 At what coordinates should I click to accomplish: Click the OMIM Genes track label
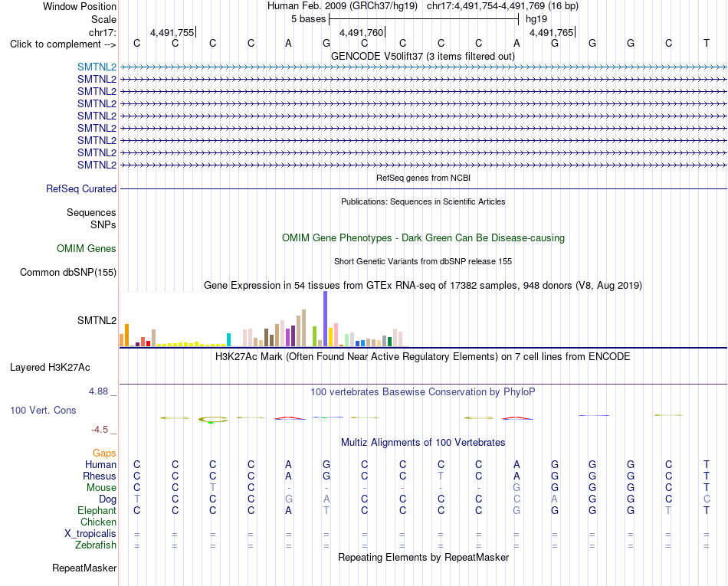click(x=87, y=249)
